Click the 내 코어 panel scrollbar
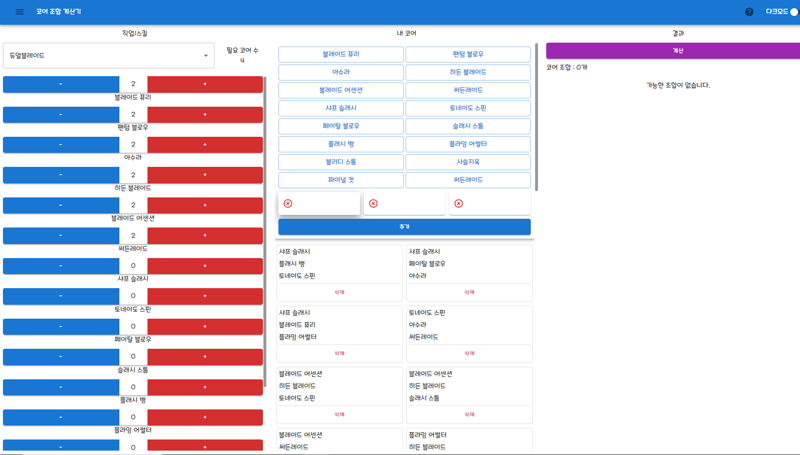Image resolution: width=800 pixels, height=455 pixels. (536, 117)
